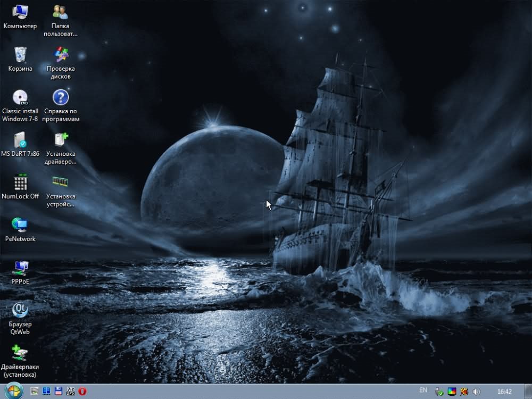Open the speaker volume control
532x399 pixels.
[x=476, y=392]
